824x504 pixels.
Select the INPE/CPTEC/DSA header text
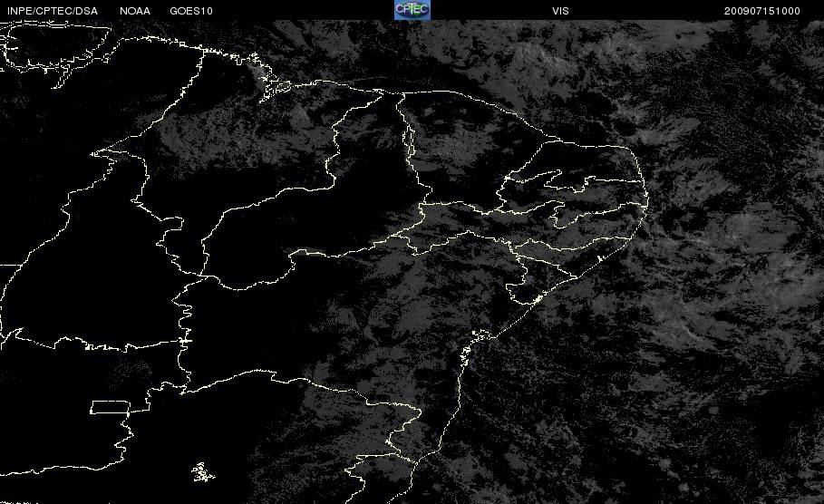coord(53,11)
